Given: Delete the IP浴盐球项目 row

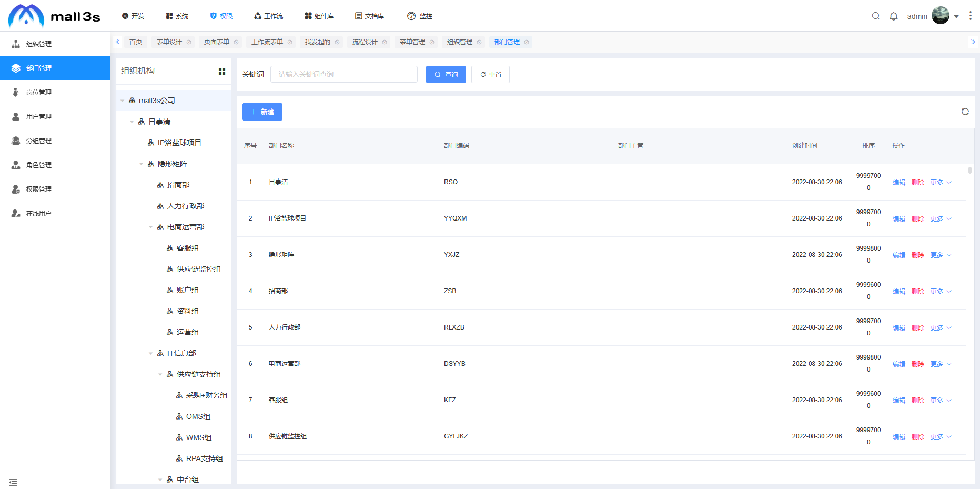Looking at the screenshot, I should 918,219.
